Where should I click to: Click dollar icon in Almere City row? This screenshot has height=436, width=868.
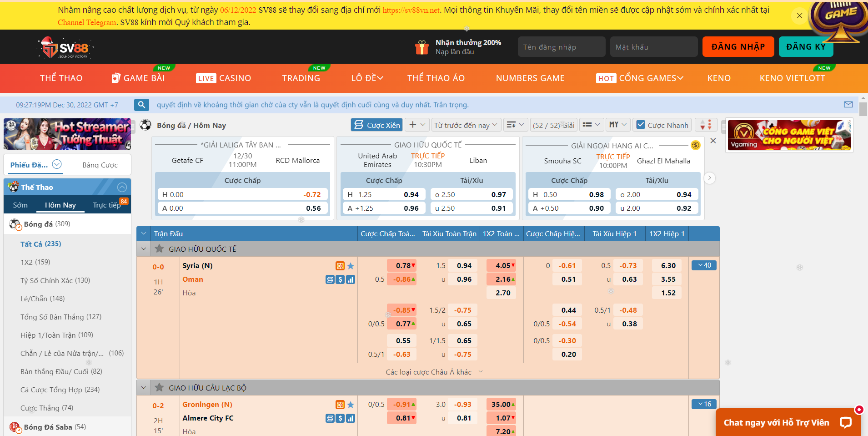pos(340,418)
